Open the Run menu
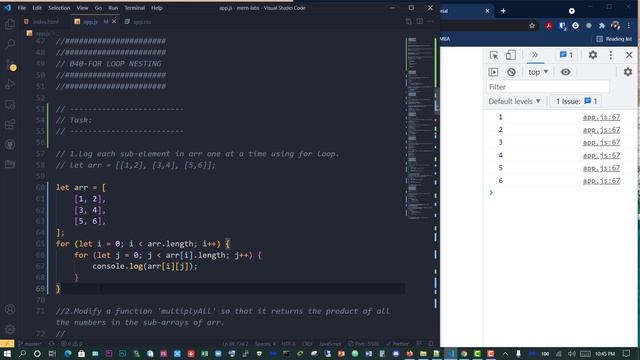 tap(113, 8)
